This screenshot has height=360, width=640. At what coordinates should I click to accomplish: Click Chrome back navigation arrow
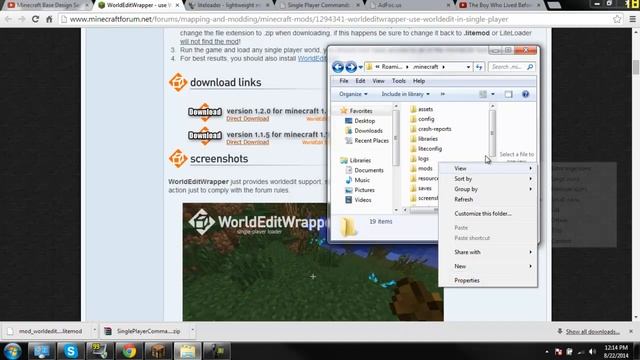tap(9, 19)
